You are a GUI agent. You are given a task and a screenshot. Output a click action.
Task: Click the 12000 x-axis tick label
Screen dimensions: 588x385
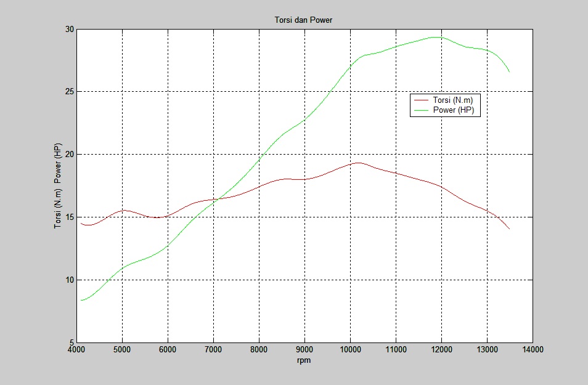441,350
